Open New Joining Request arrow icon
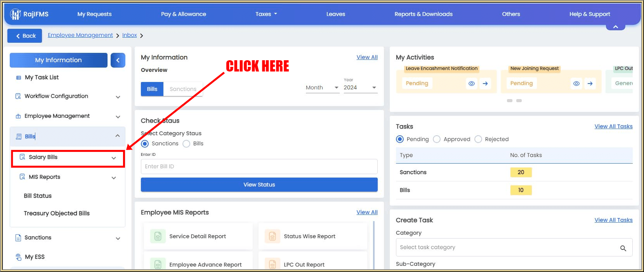 pos(590,84)
